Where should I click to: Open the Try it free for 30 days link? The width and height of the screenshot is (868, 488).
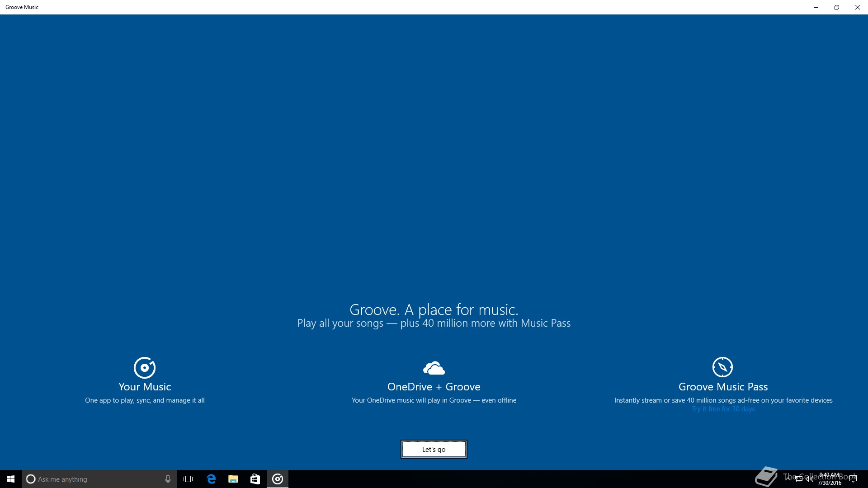tap(723, 409)
